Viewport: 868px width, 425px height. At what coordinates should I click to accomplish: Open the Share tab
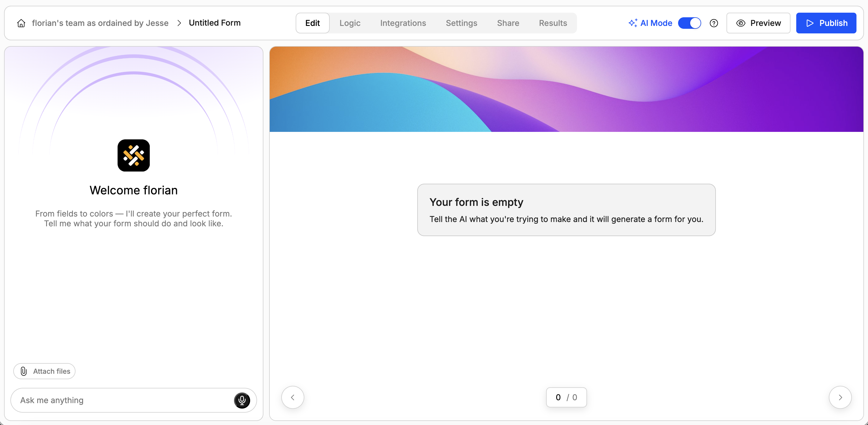pyautogui.click(x=508, y=23)
